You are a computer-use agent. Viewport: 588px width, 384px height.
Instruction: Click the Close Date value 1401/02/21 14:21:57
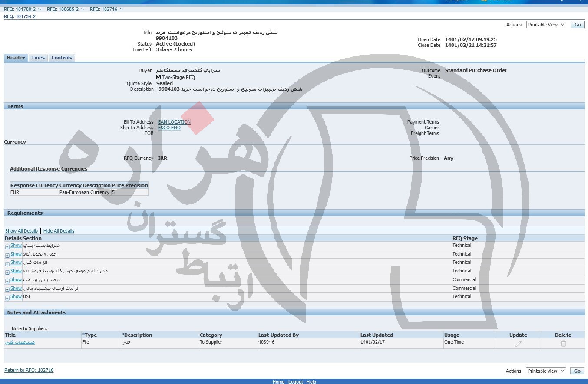click(x=471, y=45)
